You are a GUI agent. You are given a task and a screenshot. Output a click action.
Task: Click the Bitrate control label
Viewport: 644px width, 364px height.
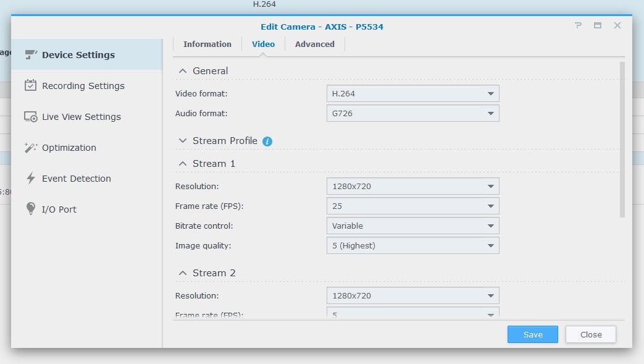204,226
